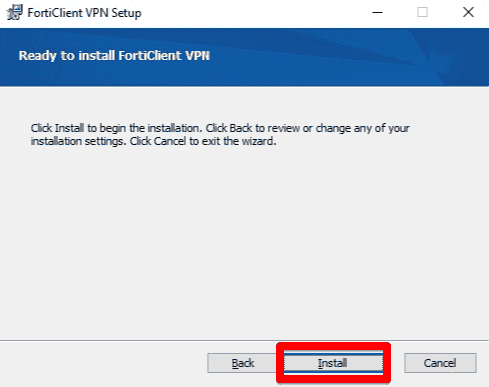
Task: Go to previous step via Back button
Action: pyautogui.click(x=243, y=363)
